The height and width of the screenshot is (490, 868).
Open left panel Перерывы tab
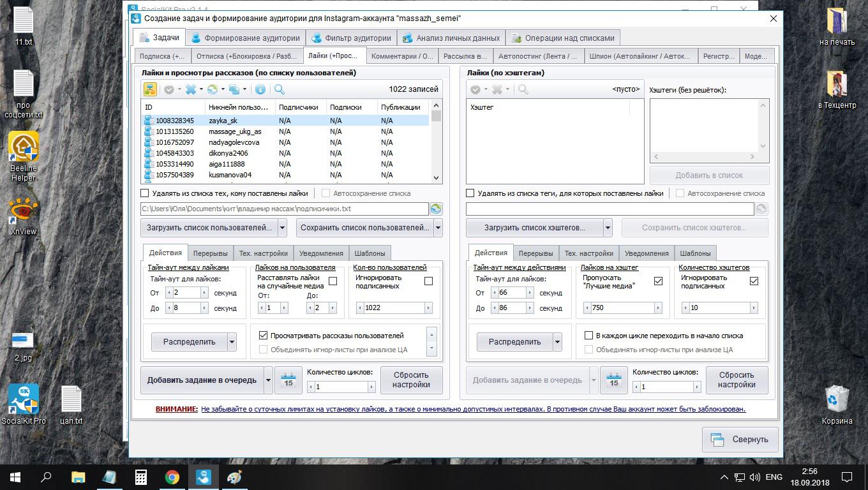[211, 253]
